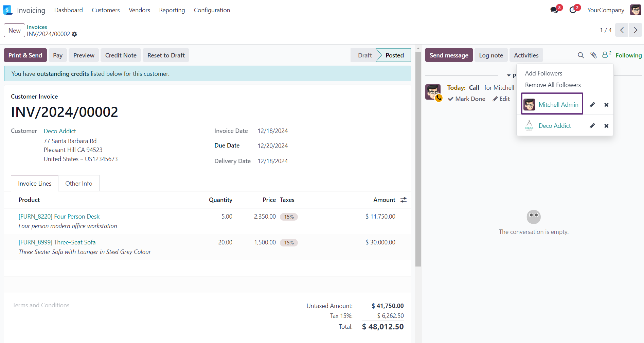
Task: Open the Invoicing app home icon
Action: click(8, 10)
